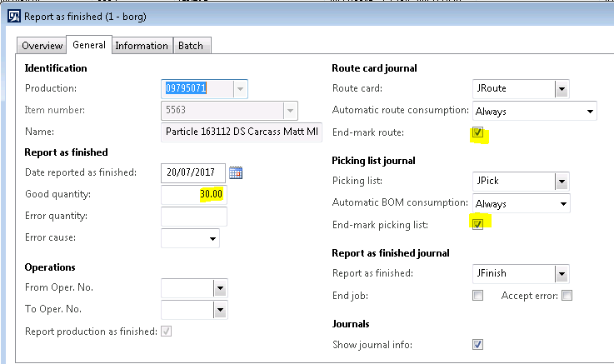
Task: Open the Batch tab
Action: (x=192, y=46)
